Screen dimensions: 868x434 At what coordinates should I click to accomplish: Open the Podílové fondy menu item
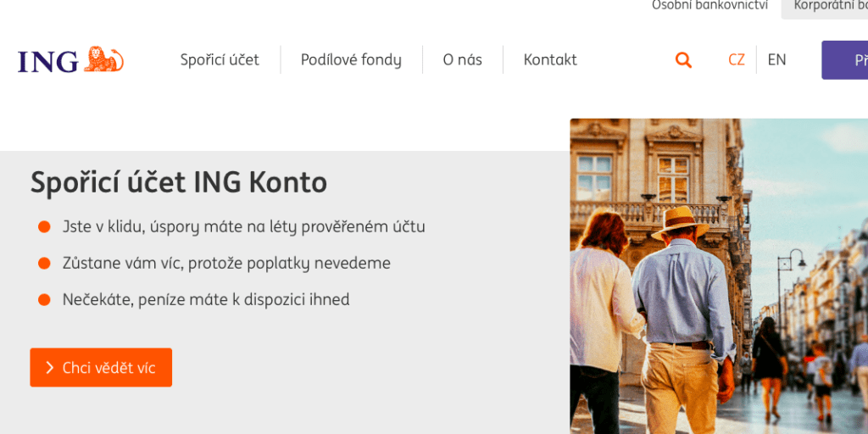click(x=351, y=60)
